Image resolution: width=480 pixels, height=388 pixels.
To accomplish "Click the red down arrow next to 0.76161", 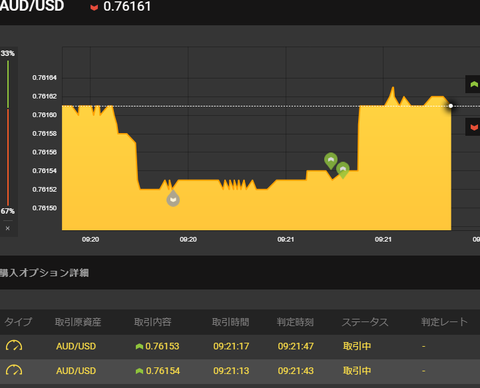I will [x=94, y=7].
